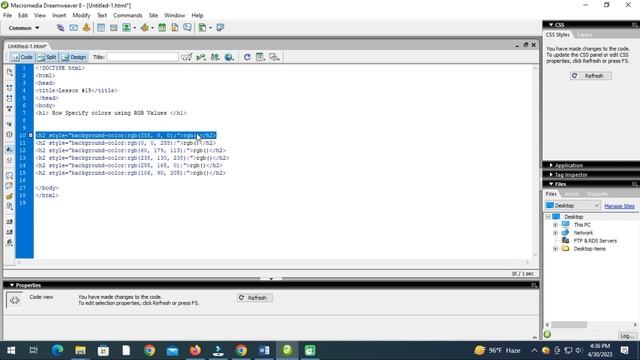
Task: Open the Templates icon in Common bar
Action: tap(202, 28)
